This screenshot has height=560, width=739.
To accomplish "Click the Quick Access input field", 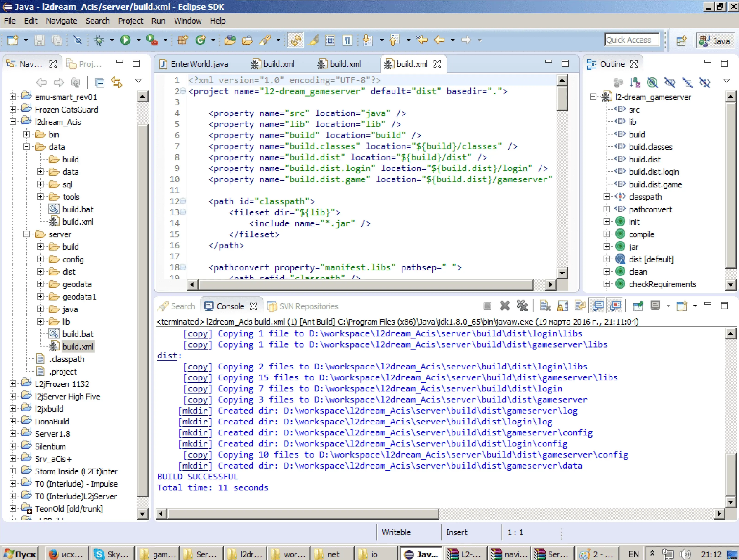I will tap(632, 40).
